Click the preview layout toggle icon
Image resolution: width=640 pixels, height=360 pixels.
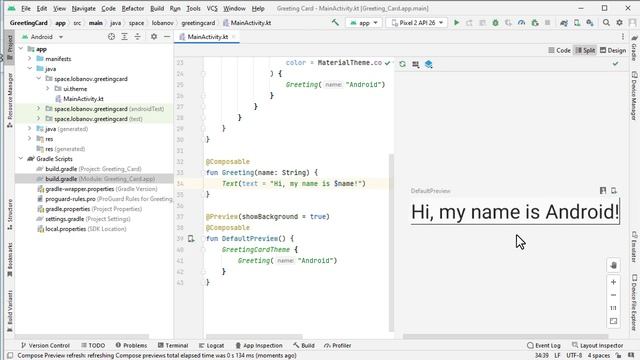[x=416, y=64]
